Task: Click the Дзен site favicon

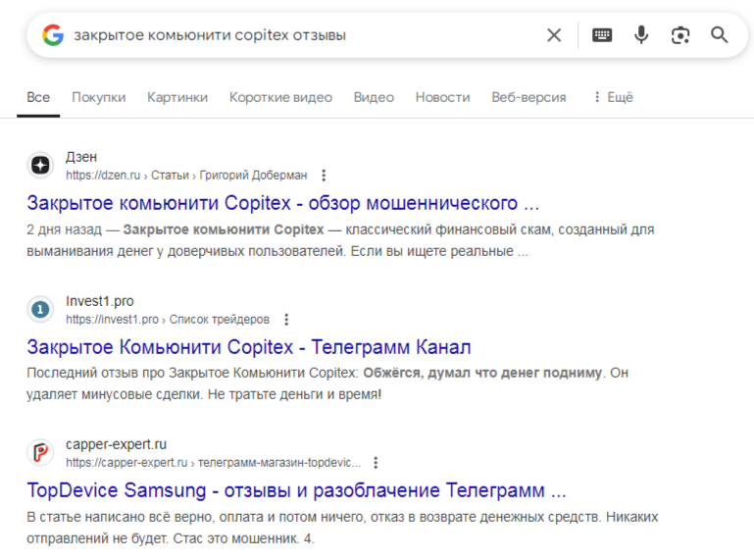Action: click(x=40, y=166)
